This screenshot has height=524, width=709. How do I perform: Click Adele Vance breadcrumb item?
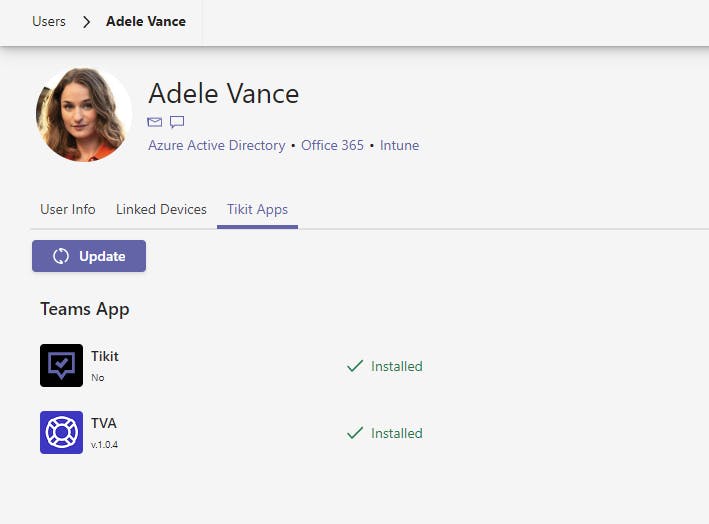coord(146,21)
